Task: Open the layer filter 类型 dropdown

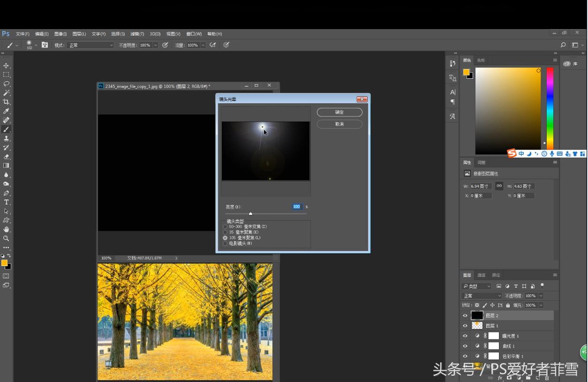Action: 476,286
